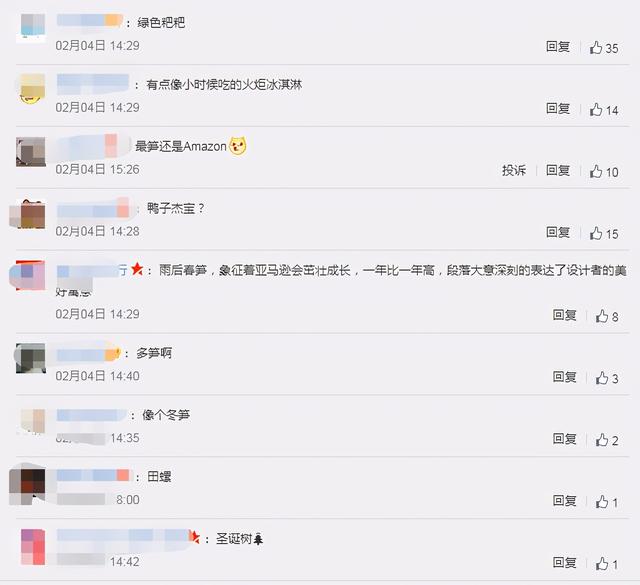640x585 pixels.
Task: Click 回复 on the 火炬冰淇淋 comment
Action: [558, 108]
